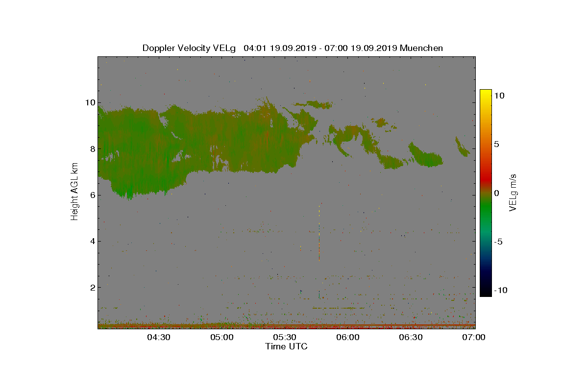
Task: Click the colorbar value -5 label
Action: (x=498, y=242)
